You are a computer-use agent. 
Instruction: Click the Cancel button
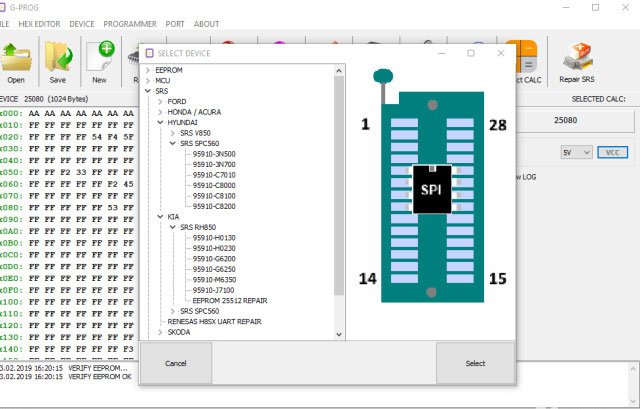coord(176,363)
